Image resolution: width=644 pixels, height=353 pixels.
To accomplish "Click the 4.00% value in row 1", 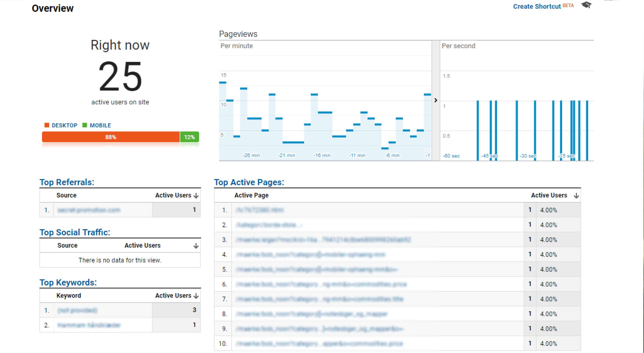I will point(548,210).
